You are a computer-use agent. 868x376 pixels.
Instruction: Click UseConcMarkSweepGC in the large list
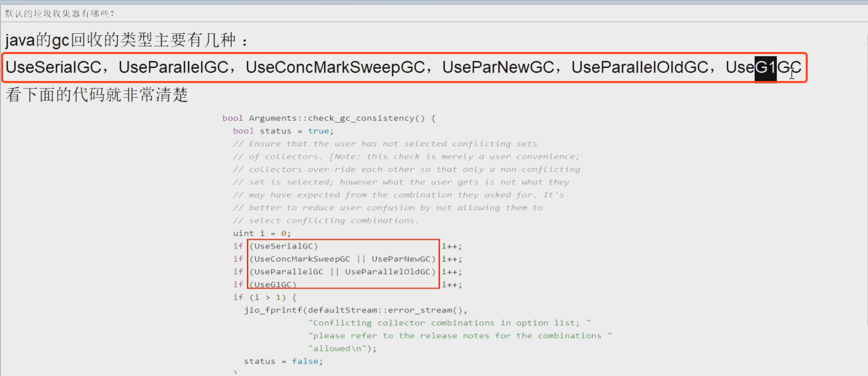(335, 67)
